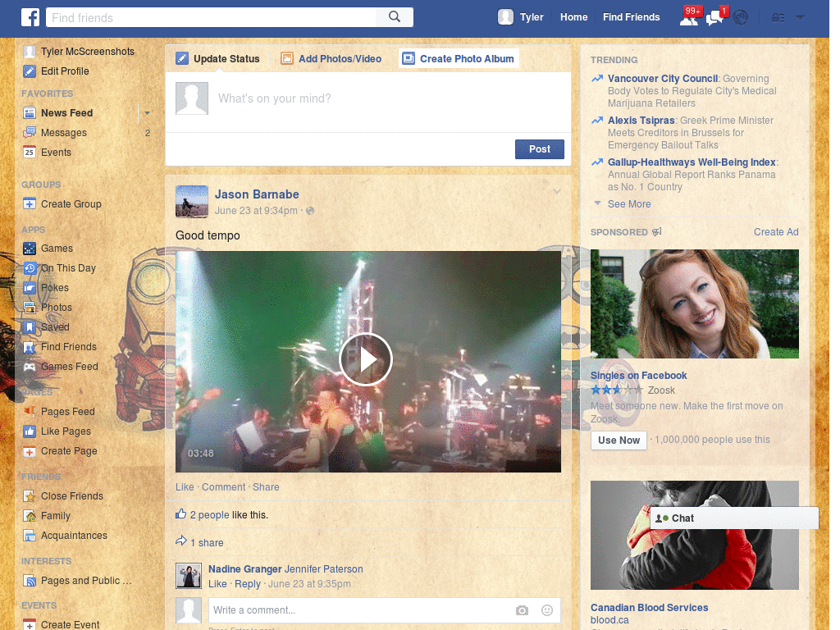The height and width of the screenshot is (630, 840).
Task: Open the Messenger messages icon
Action: point(713,16)
